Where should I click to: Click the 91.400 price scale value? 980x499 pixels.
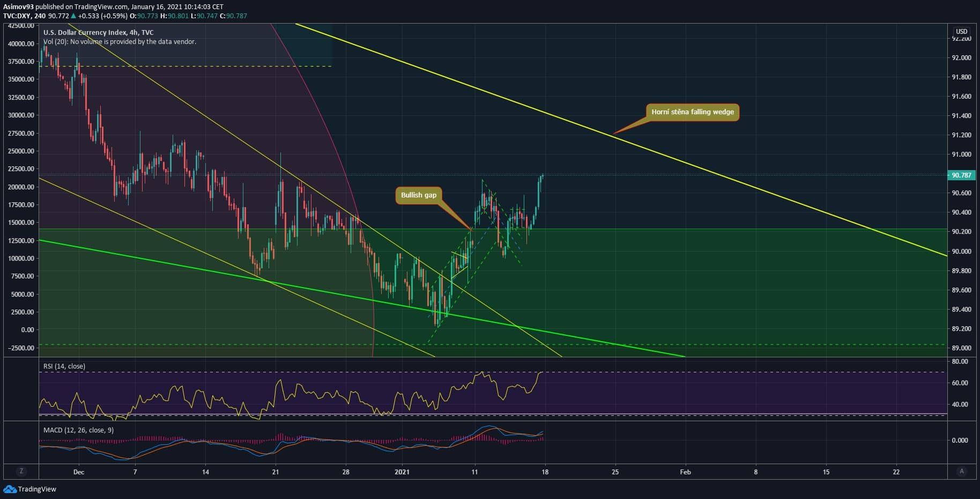(x=961, y=116)
